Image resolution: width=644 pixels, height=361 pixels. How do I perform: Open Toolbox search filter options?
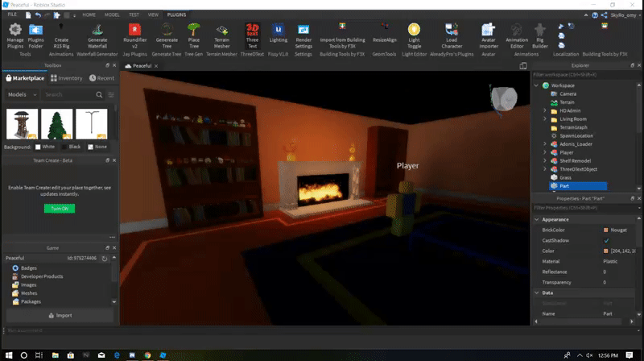coord(111,94)
